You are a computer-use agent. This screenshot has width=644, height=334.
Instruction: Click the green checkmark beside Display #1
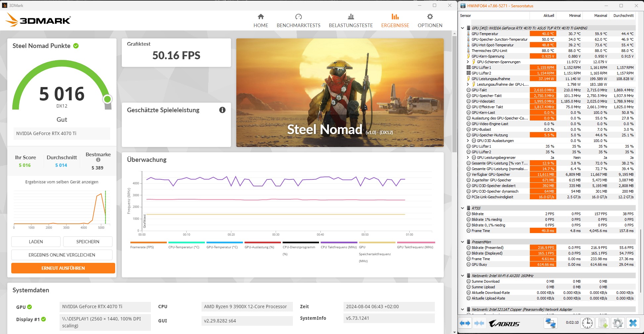coord(44,319)
